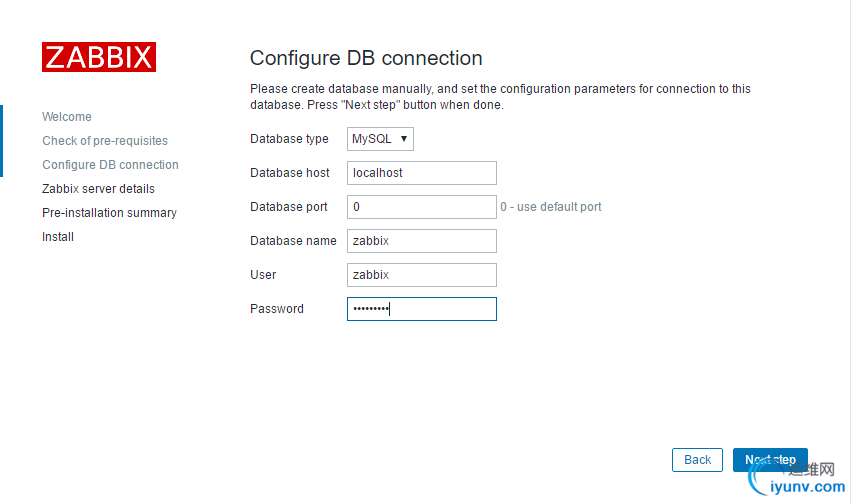Open Configure DB connection sidebar step

[110, 165]
